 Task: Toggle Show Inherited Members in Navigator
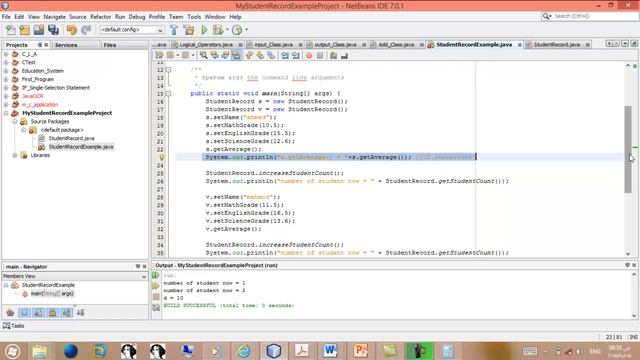pyautogui.click(x=10, y=313)
